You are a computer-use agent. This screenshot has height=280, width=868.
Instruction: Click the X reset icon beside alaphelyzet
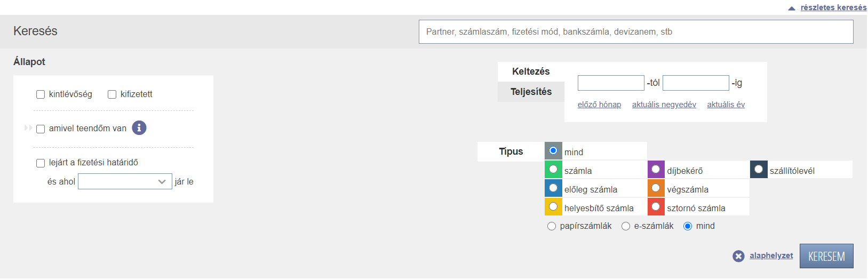738,257
